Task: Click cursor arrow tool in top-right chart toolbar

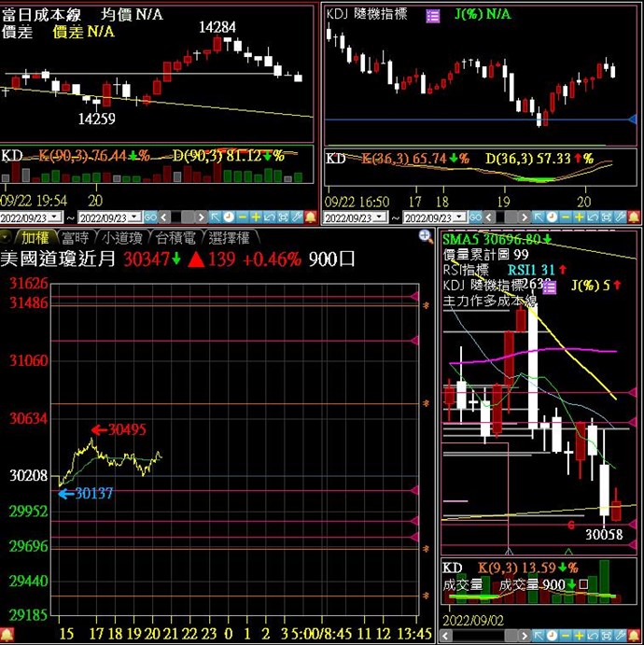Action: pyautogui.click(x=539, y=217)
